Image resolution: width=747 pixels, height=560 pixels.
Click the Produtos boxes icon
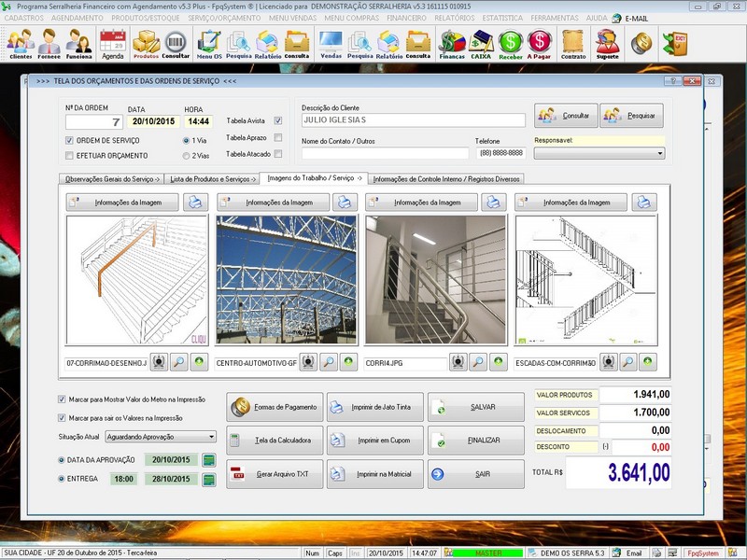pyautogui.click(x=146, y=44)
